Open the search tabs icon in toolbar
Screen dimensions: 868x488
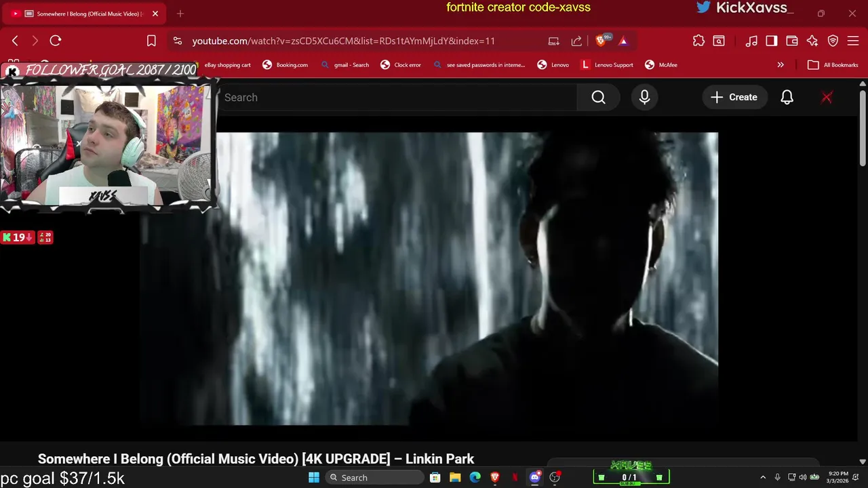[x=719, y=41]
